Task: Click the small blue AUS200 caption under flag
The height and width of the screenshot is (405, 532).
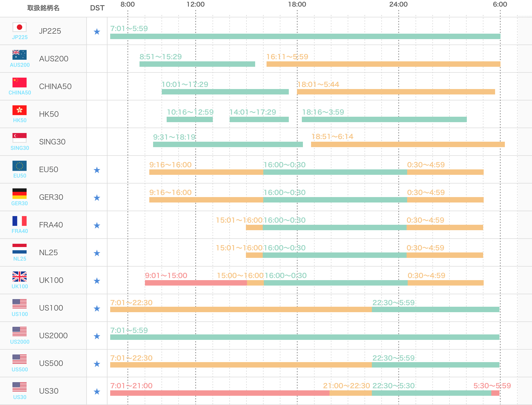Action: 20,65
